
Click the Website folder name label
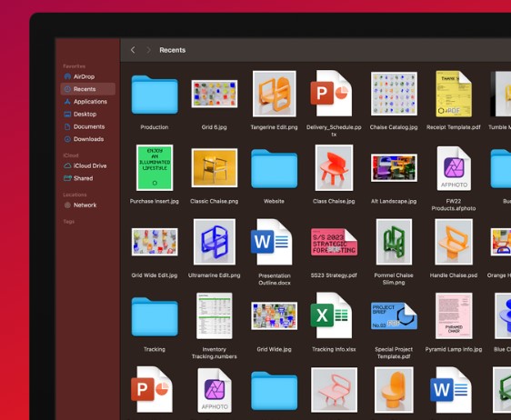274,201
